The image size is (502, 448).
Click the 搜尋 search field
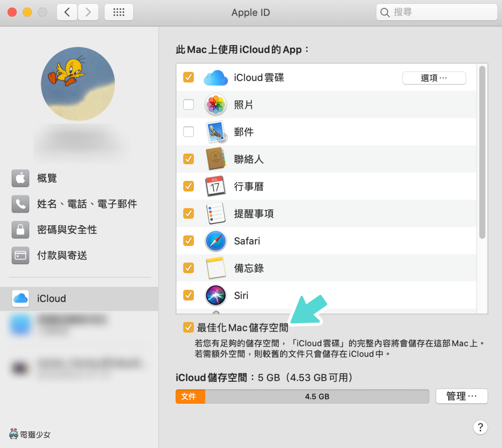436,13
